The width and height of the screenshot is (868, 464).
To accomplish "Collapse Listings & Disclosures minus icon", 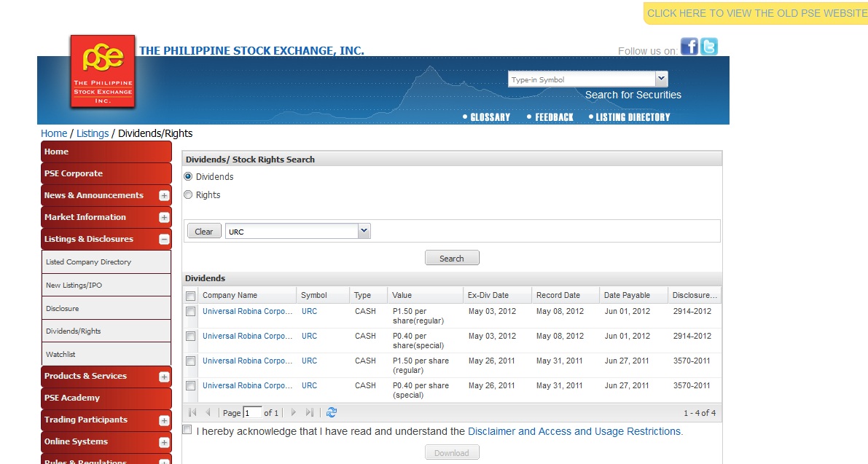I will click(x=164, y=240).
